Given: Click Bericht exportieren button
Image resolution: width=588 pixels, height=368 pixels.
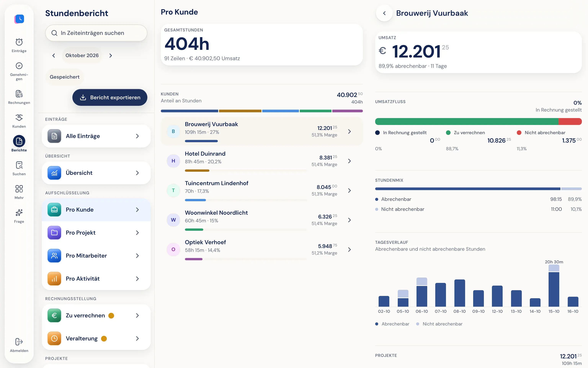Looking at the screenshot, I should tap(110, 97).
